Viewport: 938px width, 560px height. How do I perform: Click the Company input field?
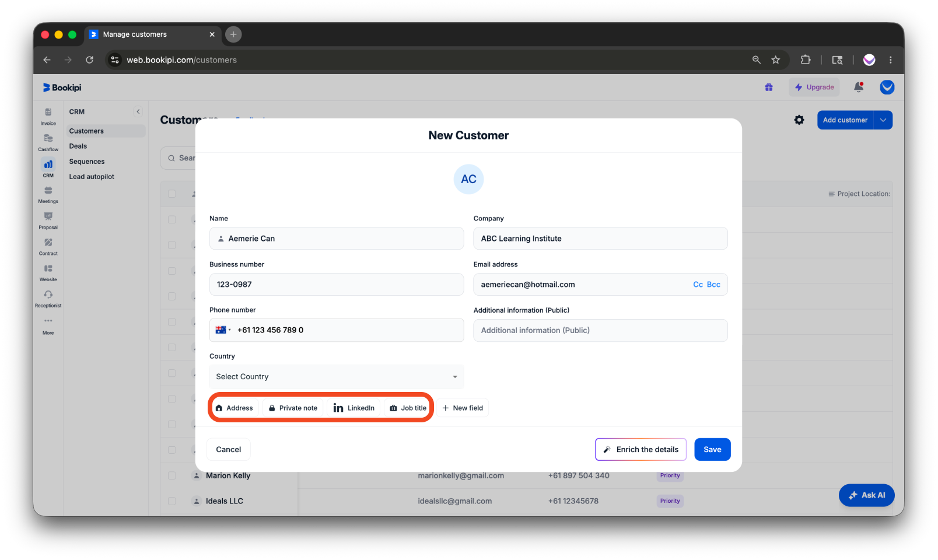(600, 239)
